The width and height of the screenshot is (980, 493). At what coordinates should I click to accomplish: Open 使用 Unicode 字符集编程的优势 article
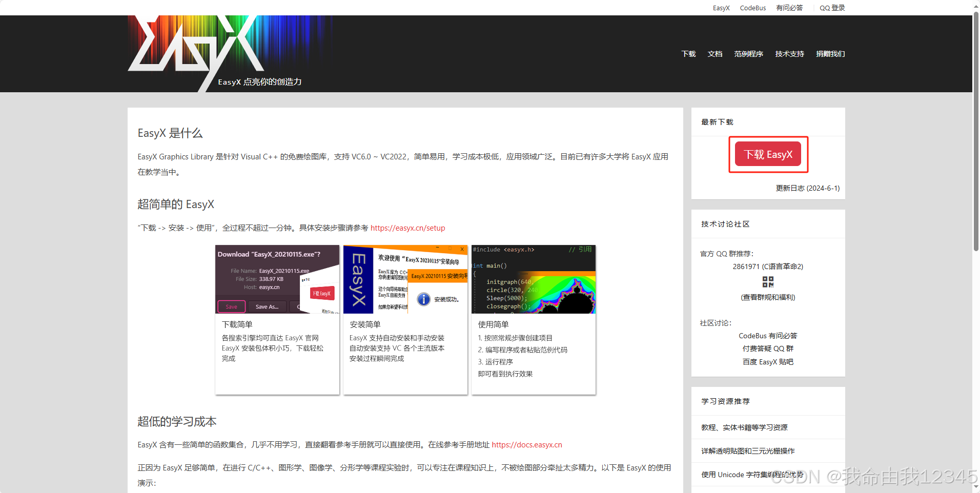pos(752,475)
